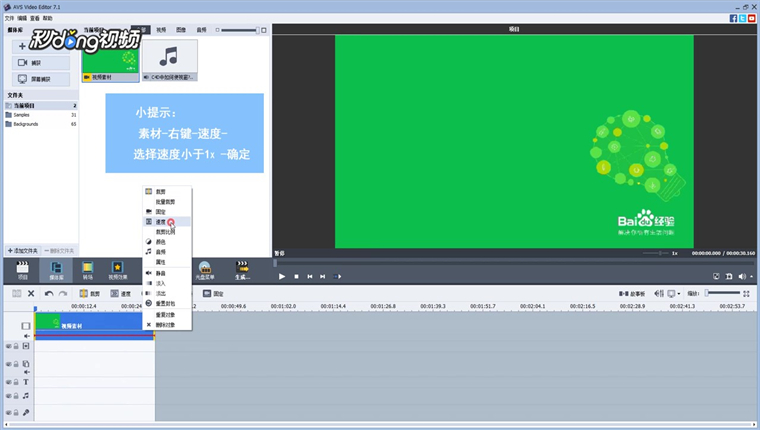Screen dimensions: 760x430
Task: Click the preview volume speaker icon
Action: pyautogui.click(x=742, y=276)
